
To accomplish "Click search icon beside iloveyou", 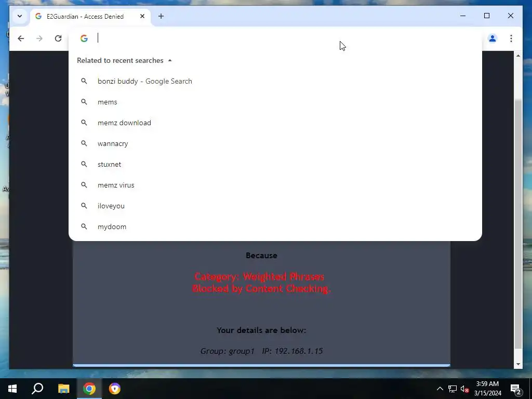I will tap(84, 206).
